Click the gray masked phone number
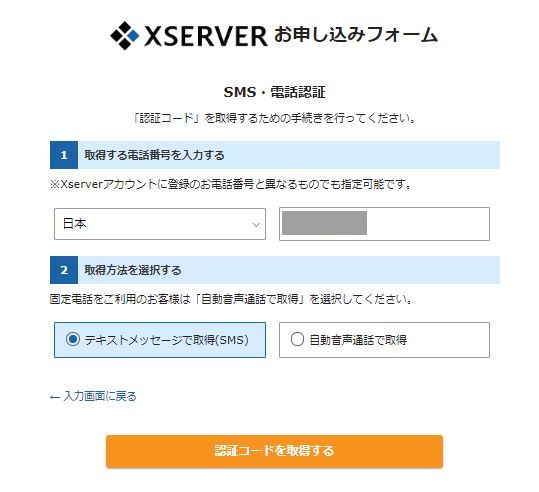The width and height of the screenshot is (539, 492). (324, 223)
